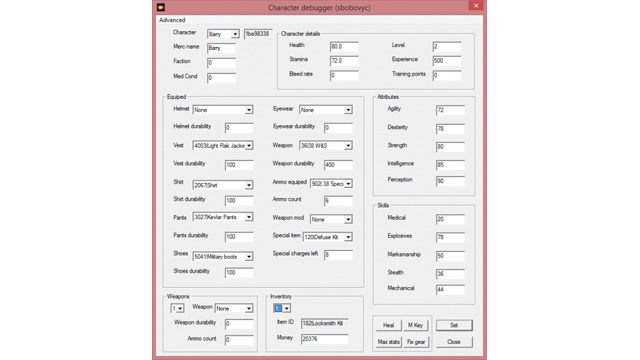The height and width of the screenshot is (360, 640).
Task: Click the Weapons panel Ammo count field
Action: pos(239,340)
